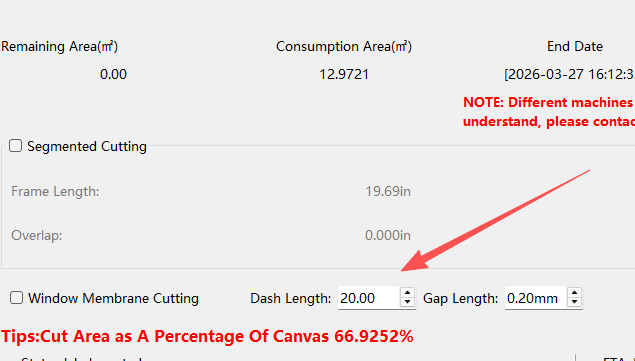Click the red NOTE message text
The image size is (635, 361).
549,112
